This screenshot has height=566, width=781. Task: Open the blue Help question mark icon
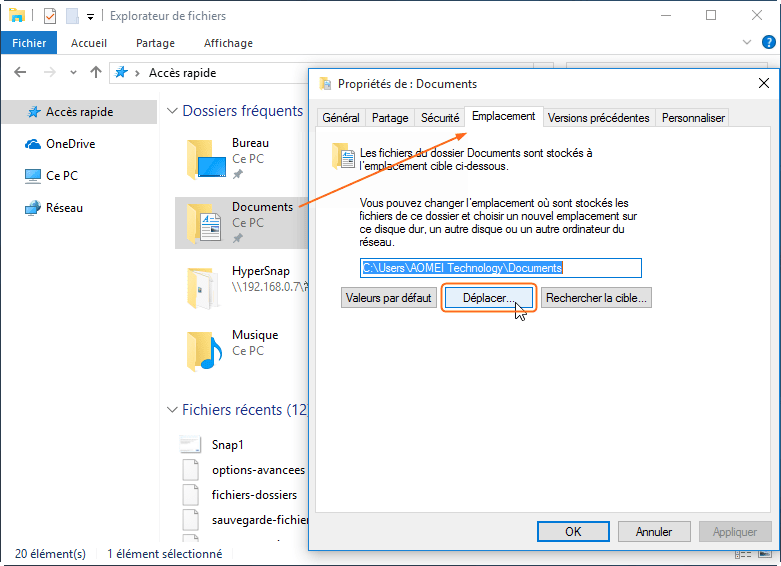coord(769,42)
